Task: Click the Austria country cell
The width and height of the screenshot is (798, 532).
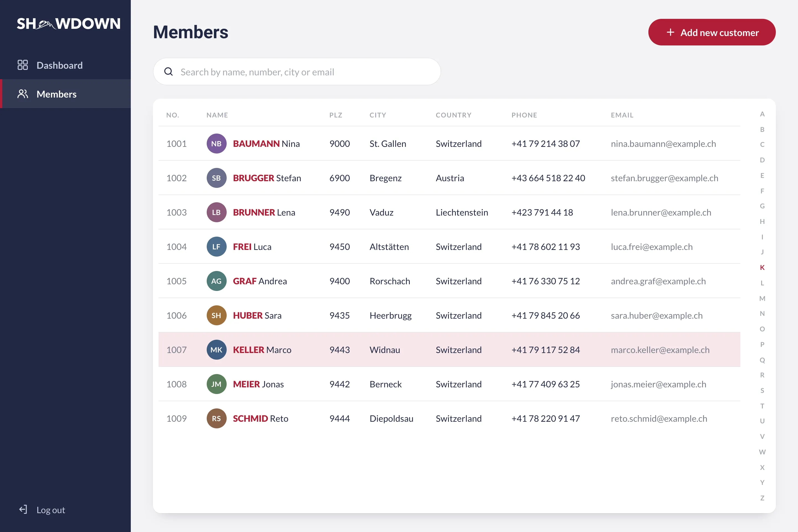Action: pos(450,178)
